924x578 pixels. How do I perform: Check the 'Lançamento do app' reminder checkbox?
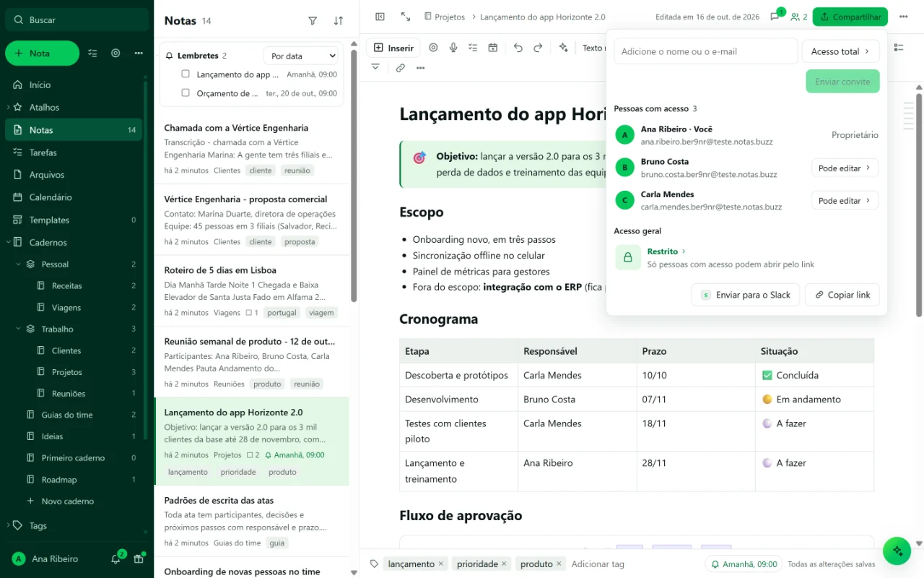point(186,74)
